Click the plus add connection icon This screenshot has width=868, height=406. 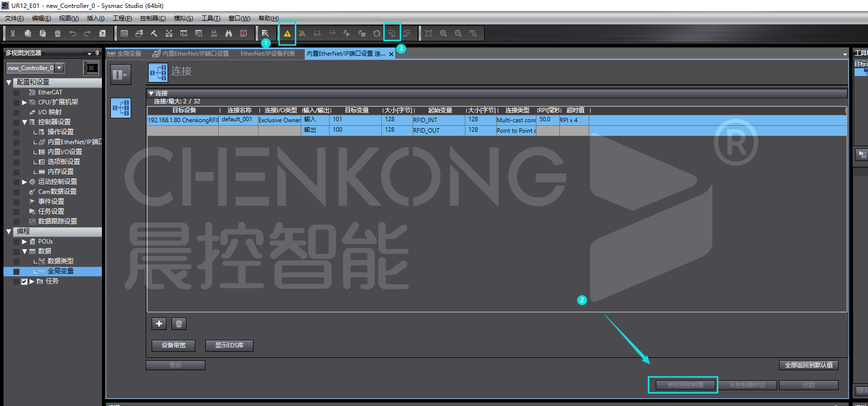pyautogui.click(x=159, y=324)
